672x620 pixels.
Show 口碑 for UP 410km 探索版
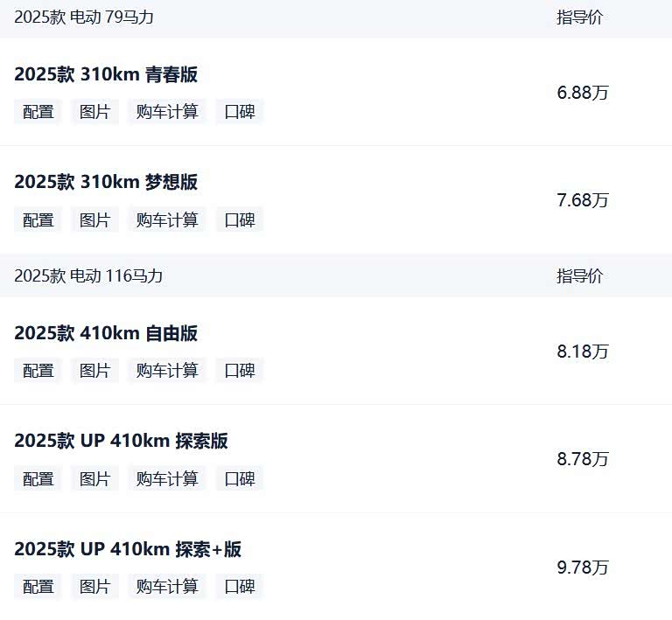[240, 479]
